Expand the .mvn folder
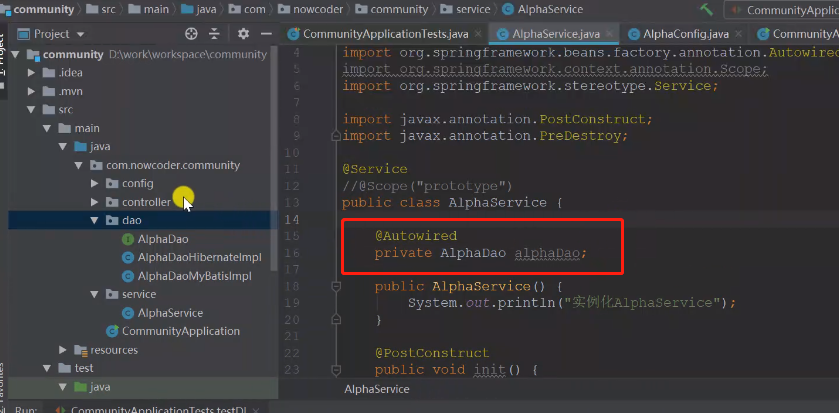The width and height of the screenshot is (839, 413). 32,91
